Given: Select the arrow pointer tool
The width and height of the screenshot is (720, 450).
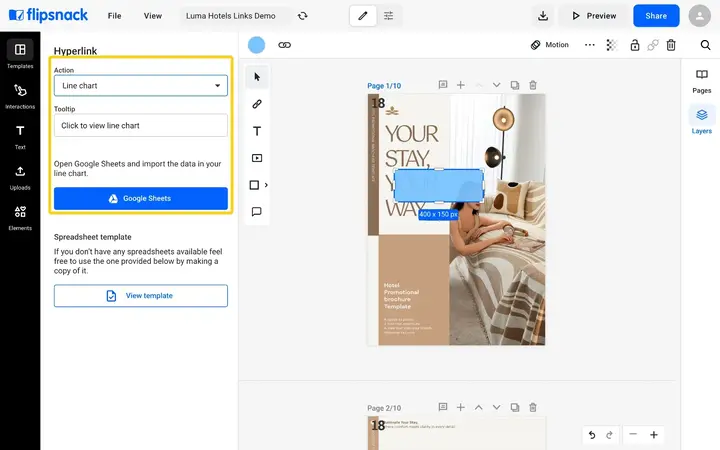Looking at the screenshot, I should click(257, 77).
